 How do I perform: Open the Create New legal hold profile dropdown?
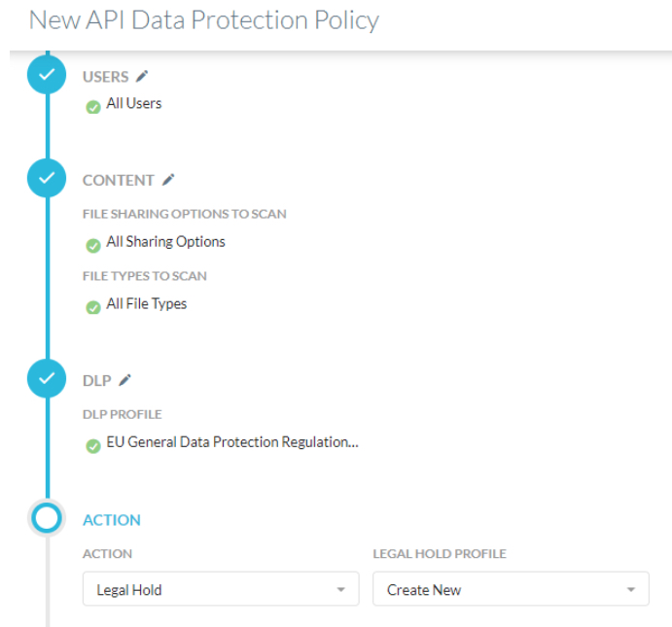pos(511,589)
